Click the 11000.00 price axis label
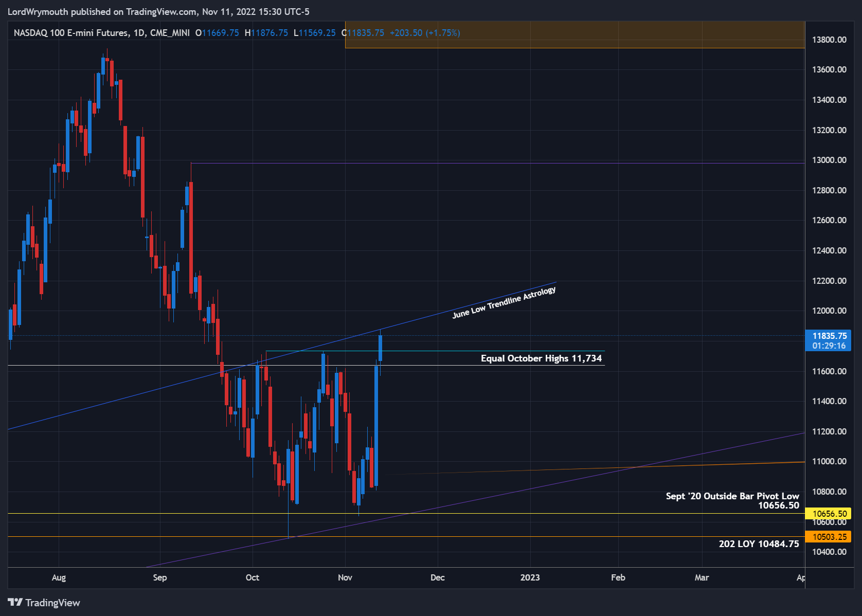Viewport: 862px width, 616px height. pos(829,461)
